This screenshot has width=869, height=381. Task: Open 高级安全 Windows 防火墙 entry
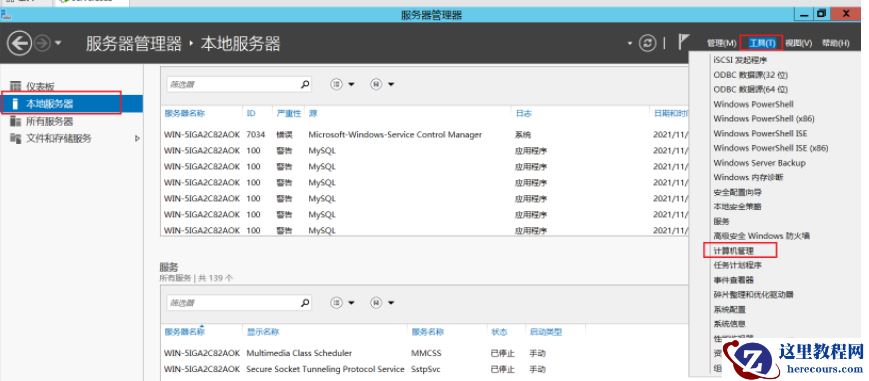coord(761,236)
